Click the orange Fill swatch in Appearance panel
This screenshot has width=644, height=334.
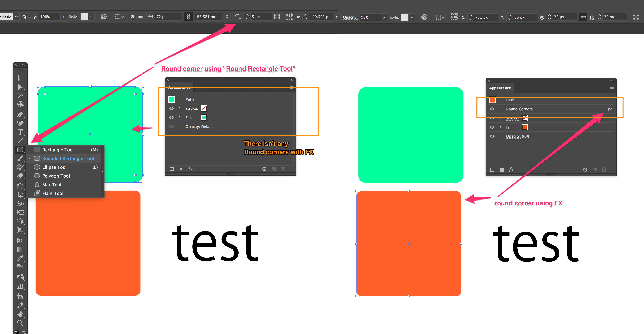(x=525, y=127)
